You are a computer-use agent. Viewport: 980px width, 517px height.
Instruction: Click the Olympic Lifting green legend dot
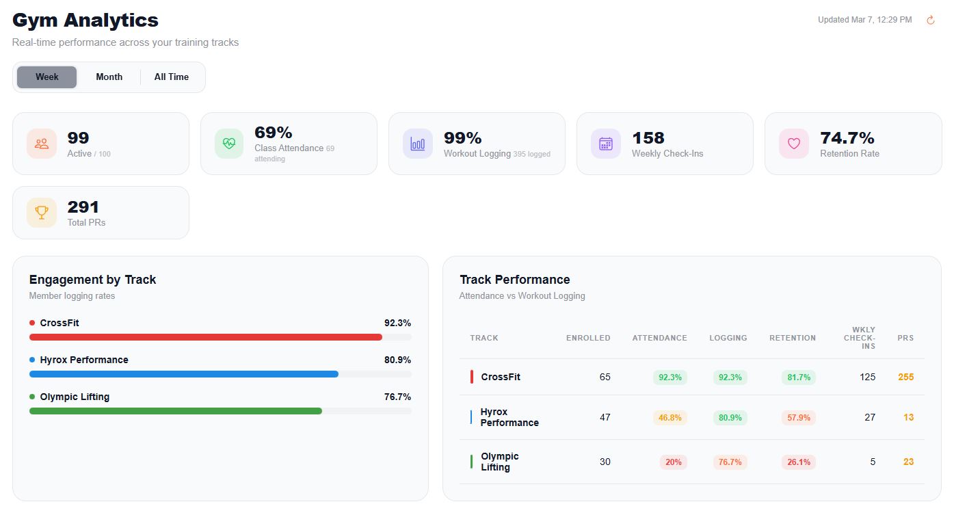31,396
